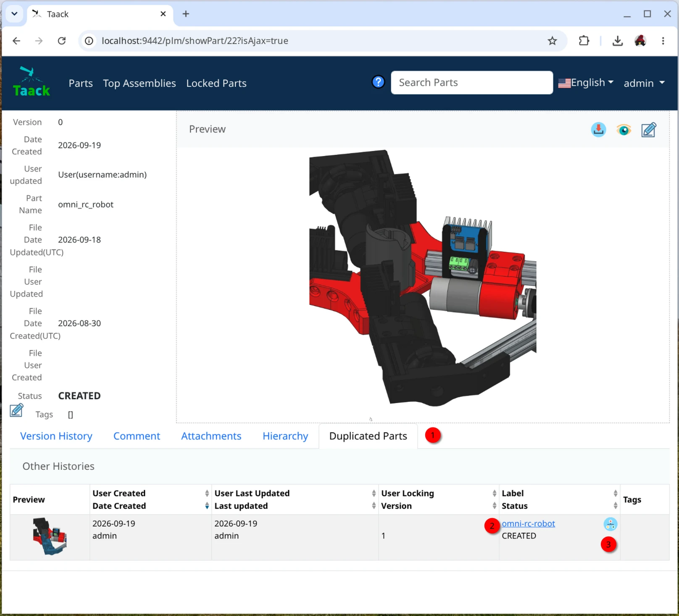Screen dimensions: 679x616
Task: Open the English language dropdown
Action: (586, 83)
